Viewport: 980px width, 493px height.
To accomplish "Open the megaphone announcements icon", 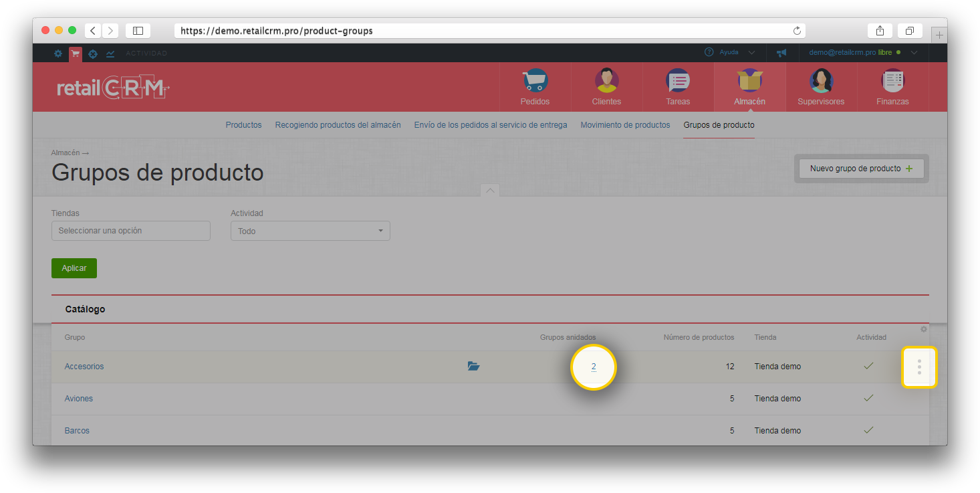I will click(781, 53).
